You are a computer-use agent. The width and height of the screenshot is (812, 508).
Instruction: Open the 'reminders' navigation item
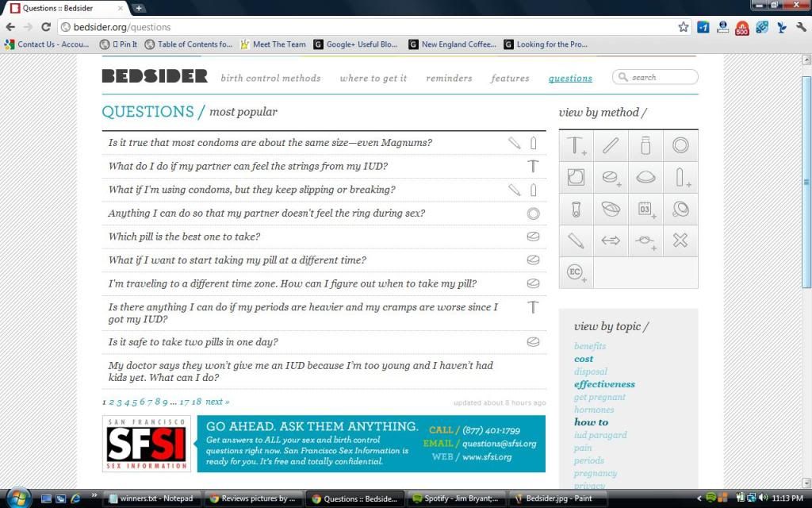click(x=449, y=78)
